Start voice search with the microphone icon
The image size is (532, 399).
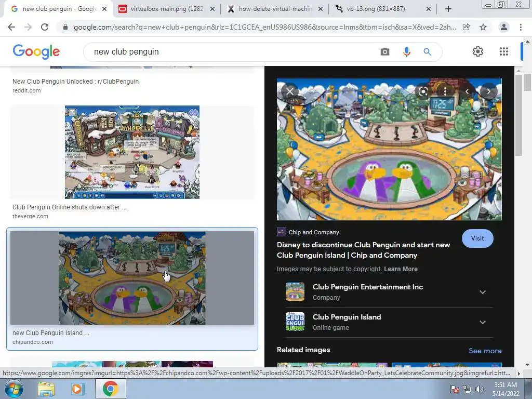[406, 52]
